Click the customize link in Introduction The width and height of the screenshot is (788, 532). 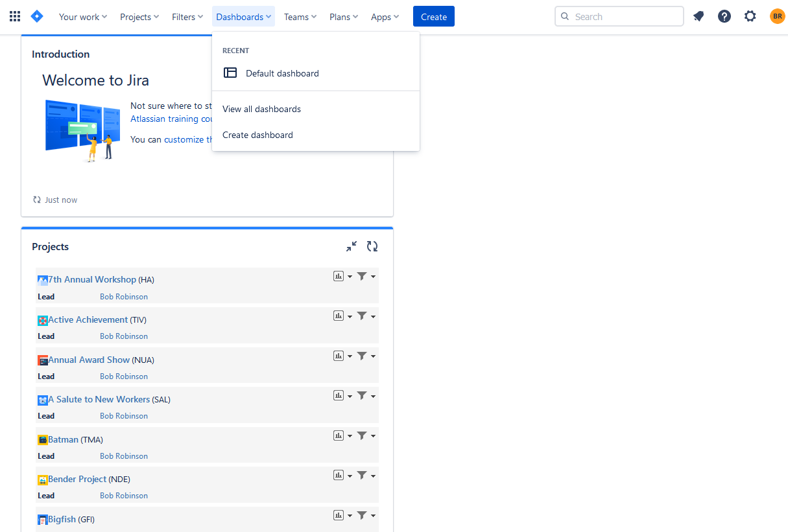189,139
